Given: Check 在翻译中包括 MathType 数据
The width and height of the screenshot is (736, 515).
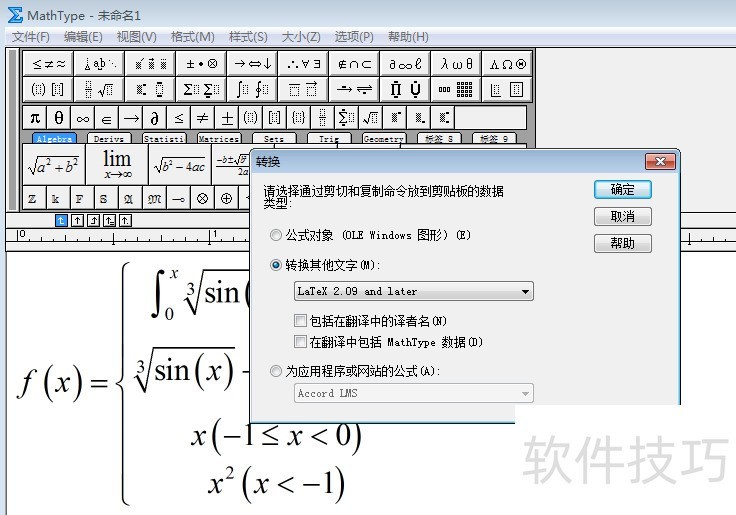Looking at the screenshot, I should pos(301,342).
